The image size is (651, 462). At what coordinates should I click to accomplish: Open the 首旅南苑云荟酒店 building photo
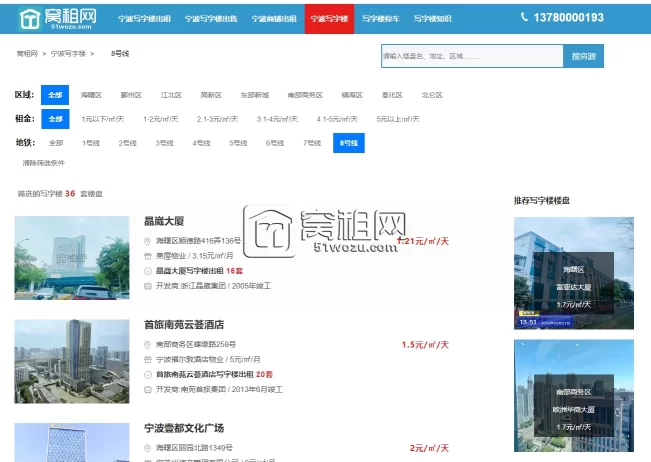point(72,361)
